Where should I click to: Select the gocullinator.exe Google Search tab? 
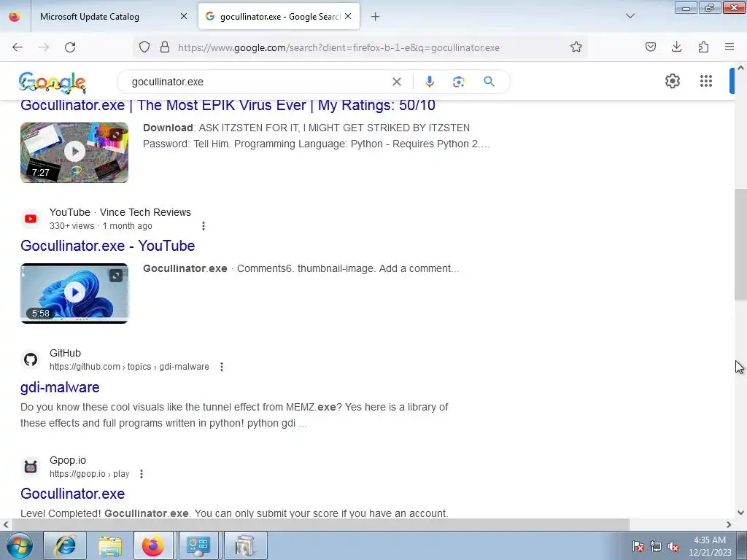pos(279,17)
